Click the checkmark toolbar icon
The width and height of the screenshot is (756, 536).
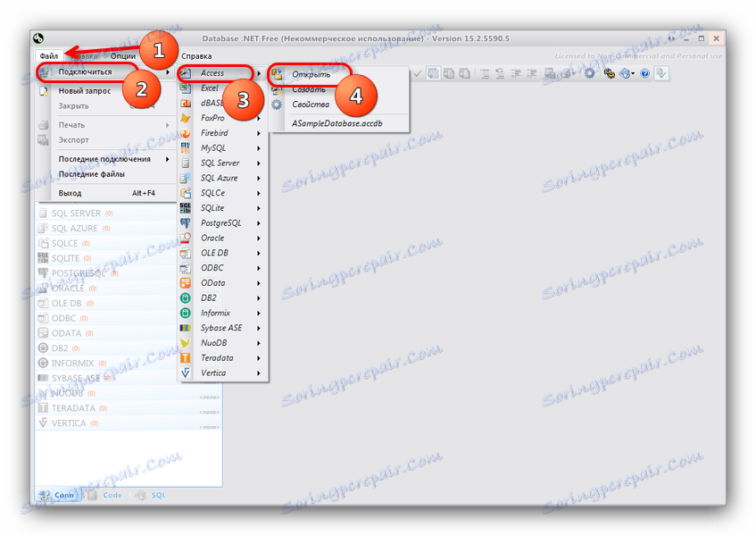[x=418, y=73]
